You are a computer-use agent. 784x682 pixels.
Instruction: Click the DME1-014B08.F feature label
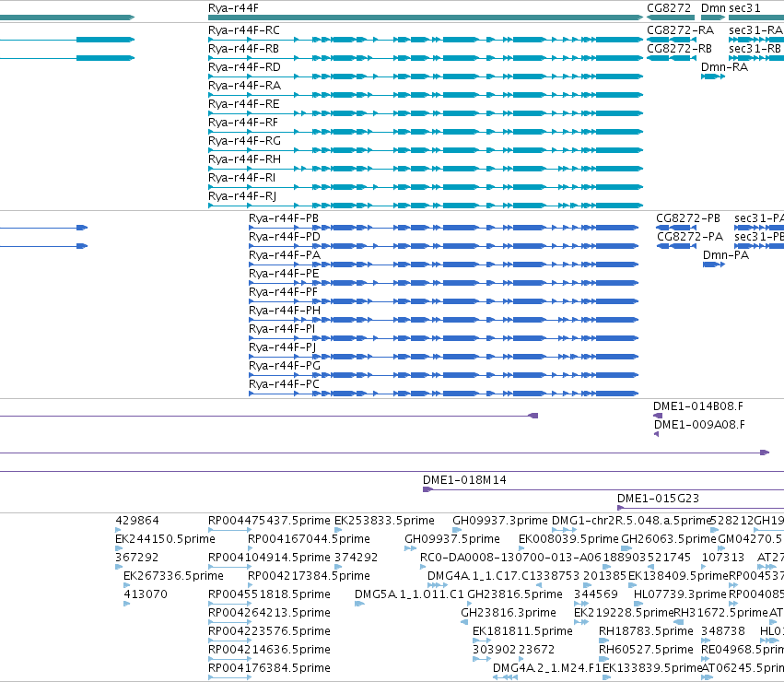click(698, 406)
